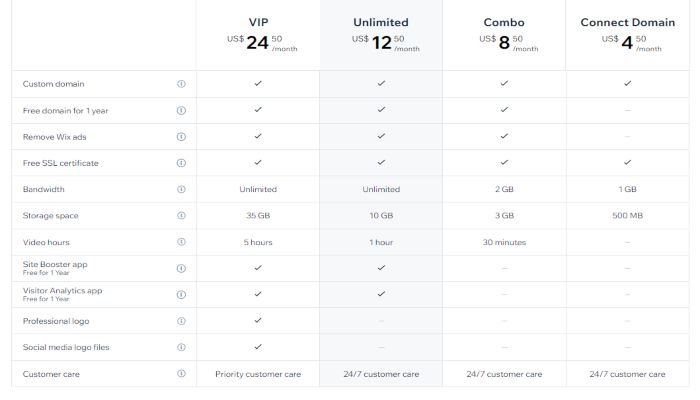Click the Unlimited plan US$12.50 price
This screenshot has height=400, width=700.
[381, 43]
